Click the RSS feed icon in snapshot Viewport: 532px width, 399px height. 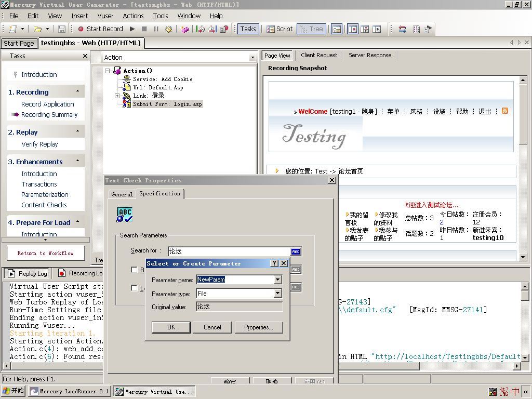pos(505,111)
